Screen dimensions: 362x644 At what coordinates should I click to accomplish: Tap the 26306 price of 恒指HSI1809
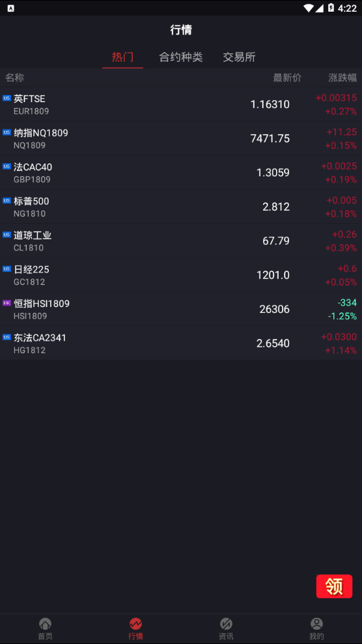(x=275, y=309)
